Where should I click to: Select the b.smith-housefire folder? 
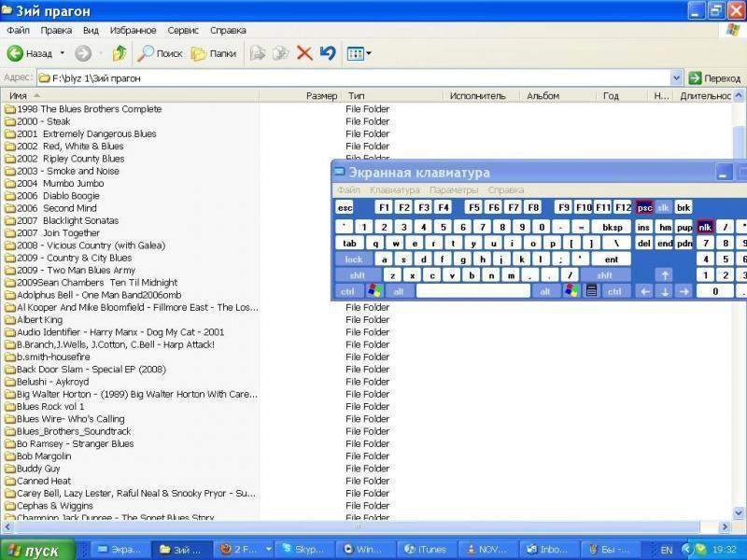(x=48, y=357)
